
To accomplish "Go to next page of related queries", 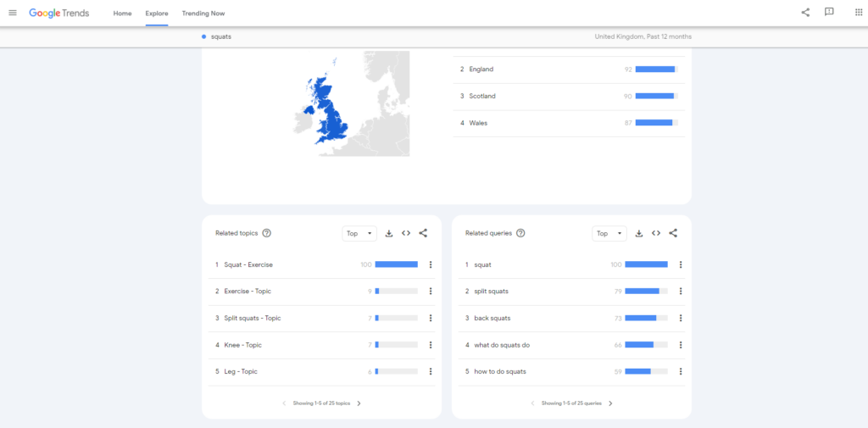I will coord(610,403).
